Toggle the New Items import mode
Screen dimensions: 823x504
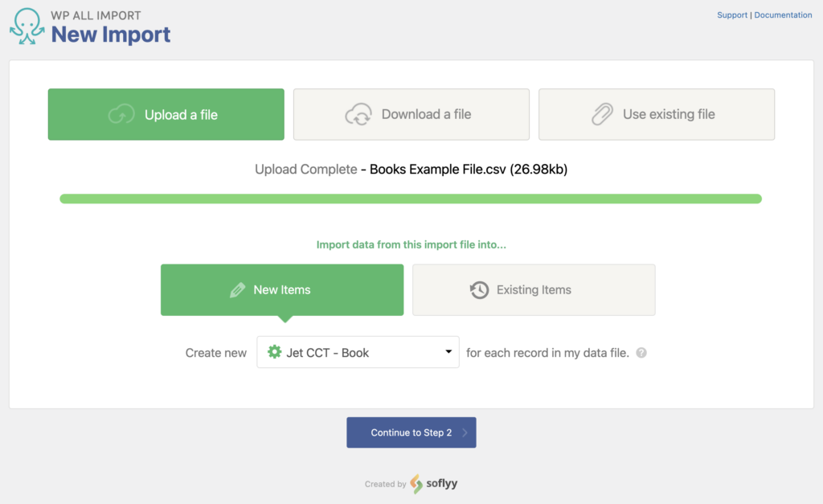(x=282, y=289)
